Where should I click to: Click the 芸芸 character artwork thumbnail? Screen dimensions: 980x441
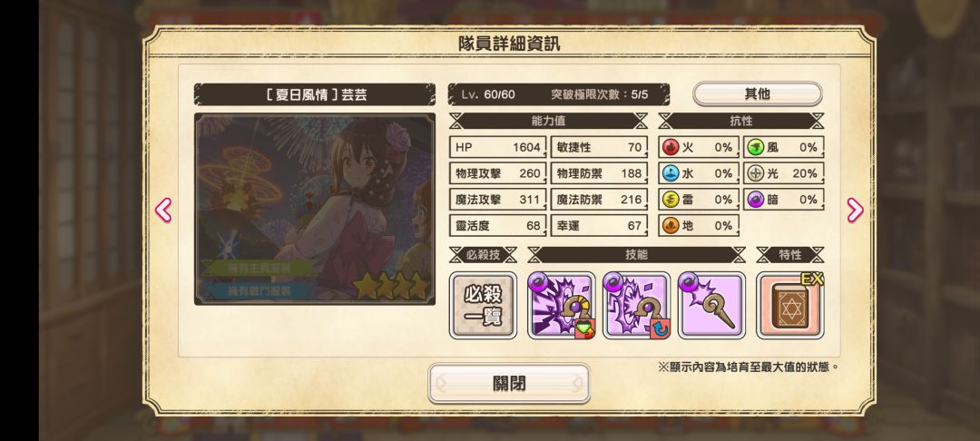pyautogui.click(x=314, y=209)
